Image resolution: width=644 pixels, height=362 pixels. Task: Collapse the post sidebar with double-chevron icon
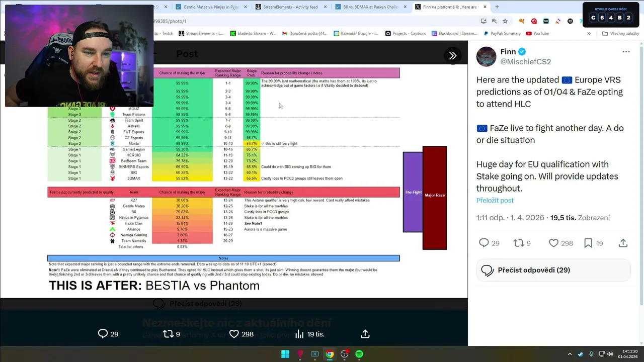[452, 56]
